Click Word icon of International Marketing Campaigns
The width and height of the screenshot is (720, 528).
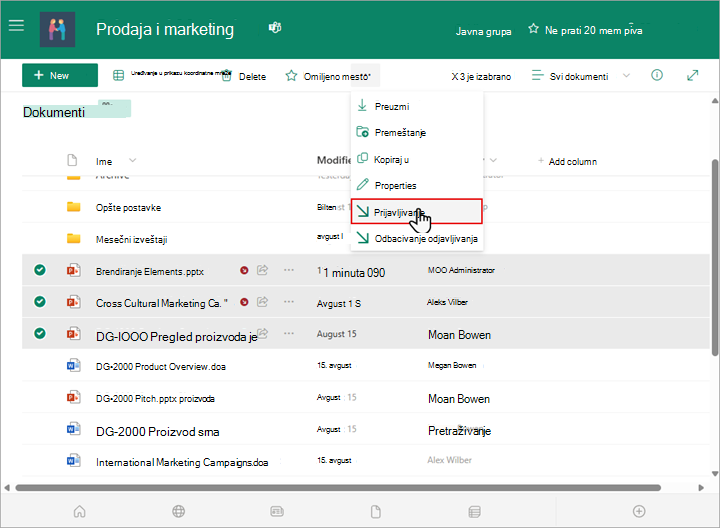click(73, 460)
